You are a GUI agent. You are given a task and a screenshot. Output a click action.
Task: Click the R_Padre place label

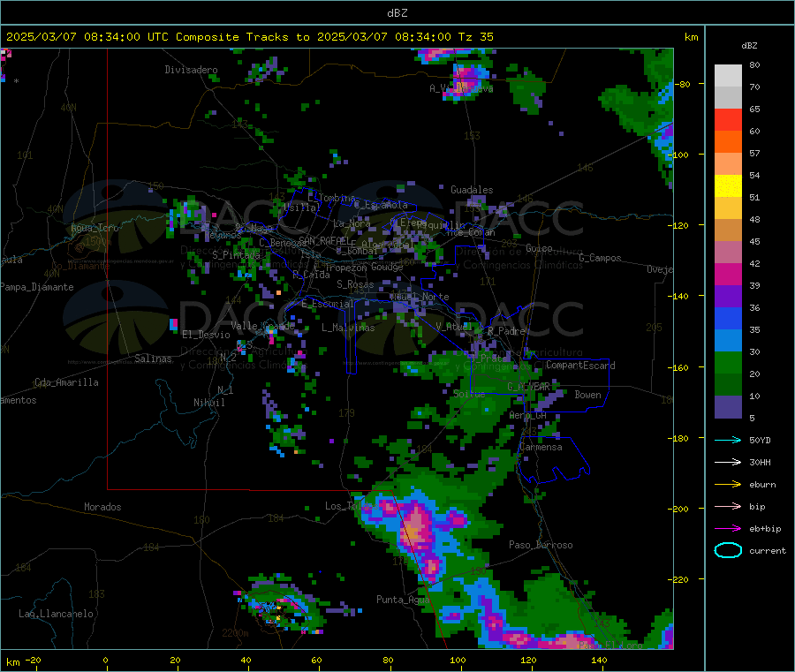coord(506,331)
